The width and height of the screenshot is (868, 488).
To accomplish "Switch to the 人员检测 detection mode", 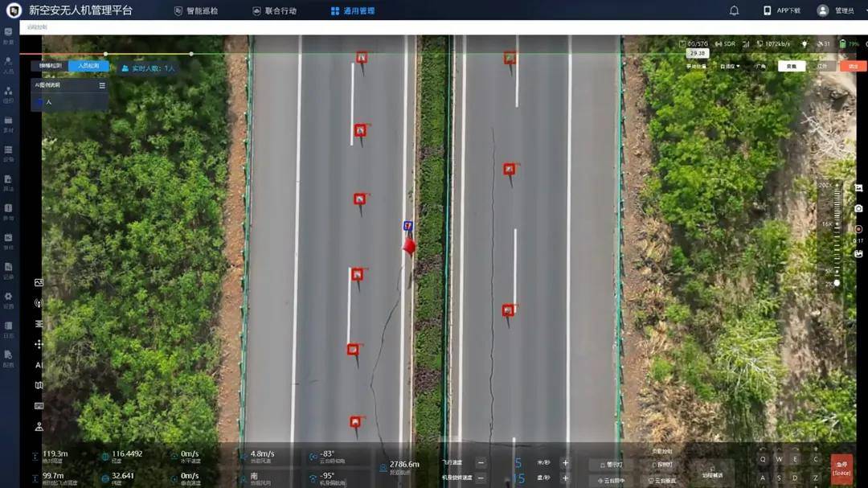I will click(88, 66).
